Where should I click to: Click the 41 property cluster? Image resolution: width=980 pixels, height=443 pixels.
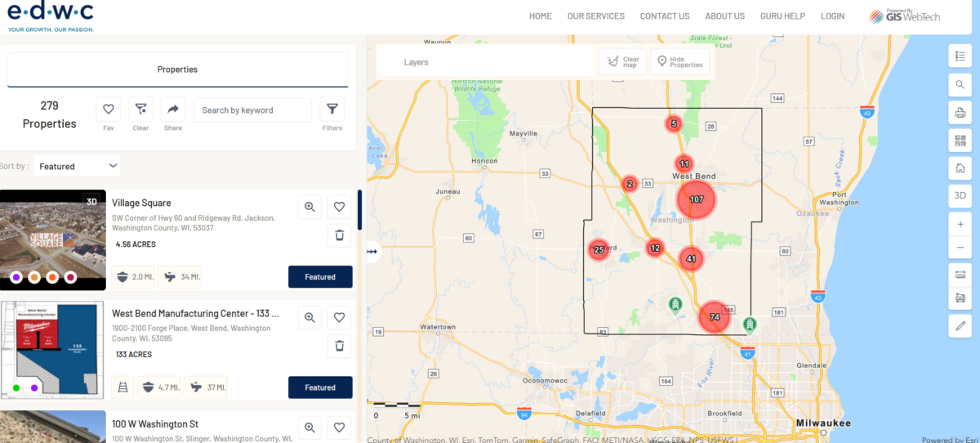[691, 259]
